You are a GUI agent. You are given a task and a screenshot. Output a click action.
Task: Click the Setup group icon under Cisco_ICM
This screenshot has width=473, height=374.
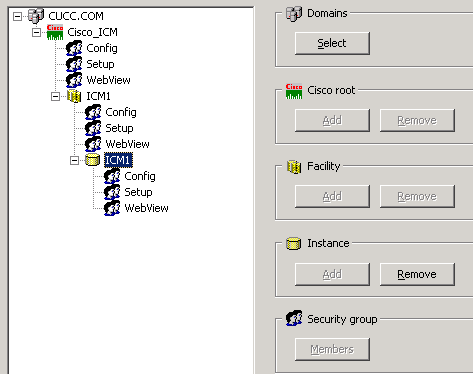[74, 64]
